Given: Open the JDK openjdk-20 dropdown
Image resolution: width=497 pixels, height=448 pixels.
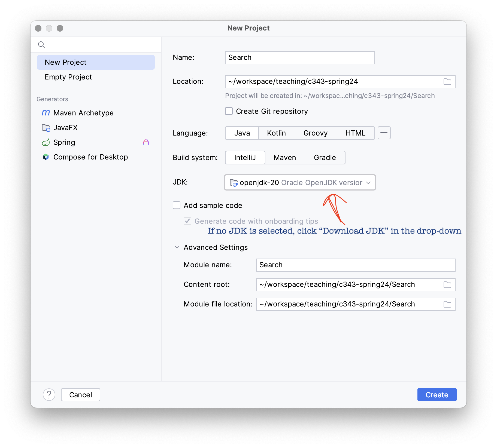Looking at the screenshot, I should pos(300,182).
